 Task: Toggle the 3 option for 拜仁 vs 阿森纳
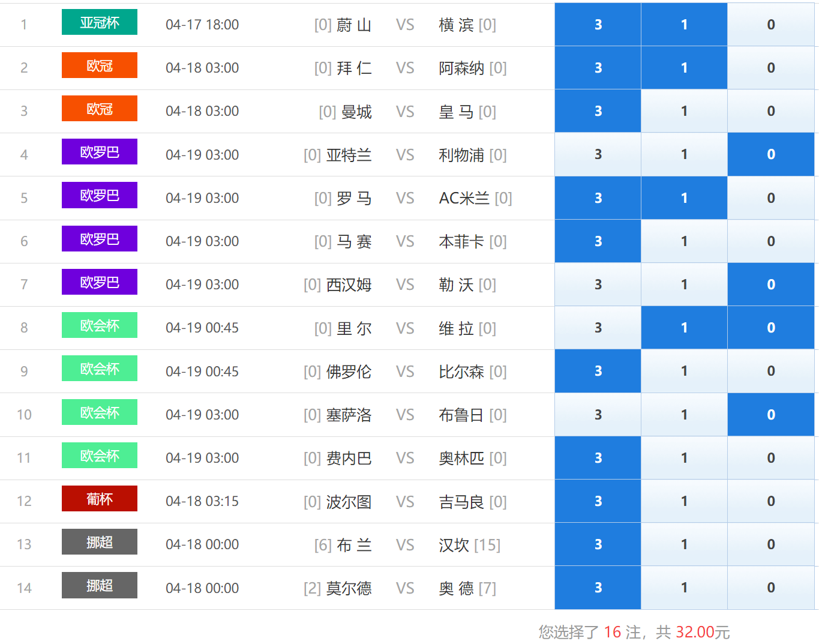[598, 68]
